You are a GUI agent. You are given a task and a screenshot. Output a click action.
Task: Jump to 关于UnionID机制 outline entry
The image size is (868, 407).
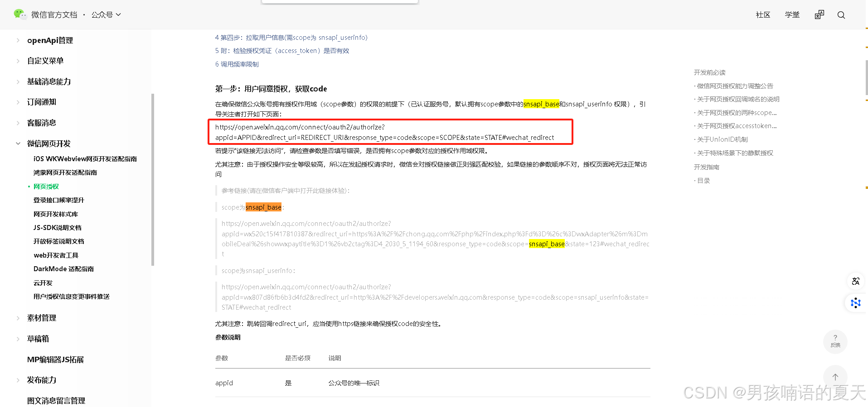[x=722, y=139]
